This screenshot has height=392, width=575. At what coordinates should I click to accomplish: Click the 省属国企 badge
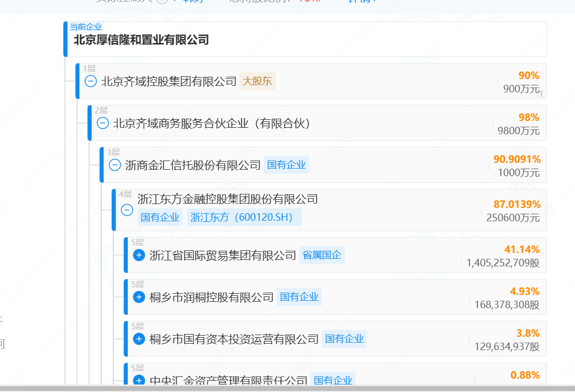click(x=322, y=255)
